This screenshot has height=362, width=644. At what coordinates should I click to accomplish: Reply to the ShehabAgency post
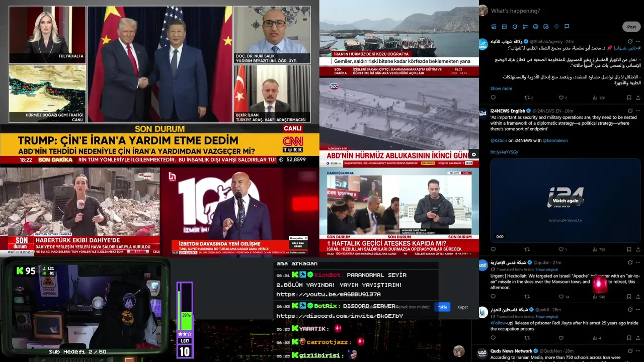[x=493, y=98]
